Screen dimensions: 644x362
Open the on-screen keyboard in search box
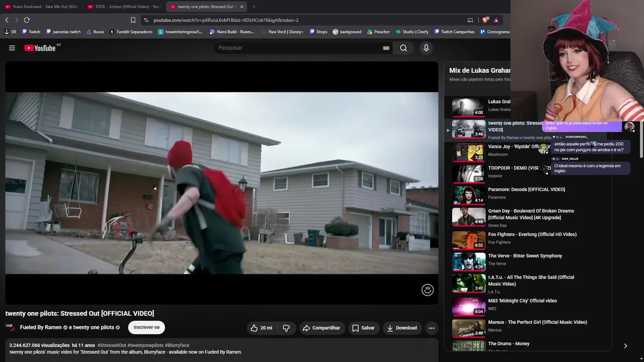pos(386,48)
